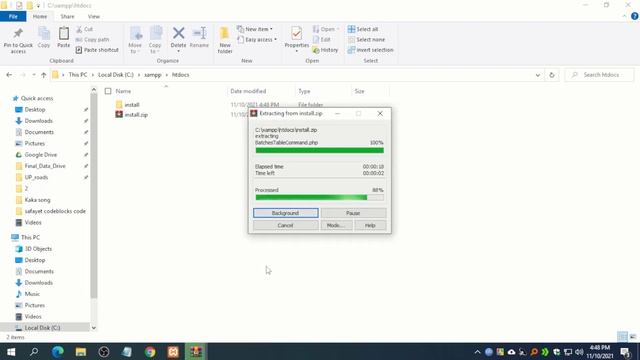640x360 pixels.
Task: Switch to the Share ribbon tab
Action: 67,17
